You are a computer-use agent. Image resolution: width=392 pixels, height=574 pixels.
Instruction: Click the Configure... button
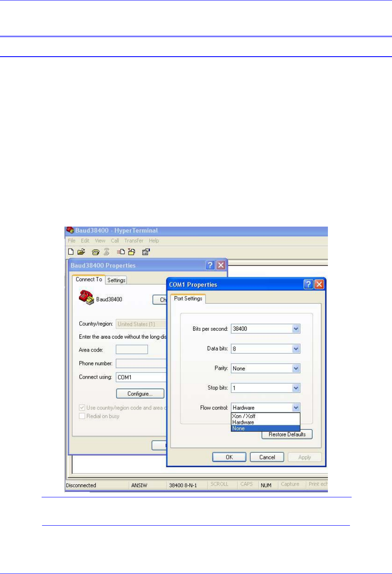pos(140,393)
